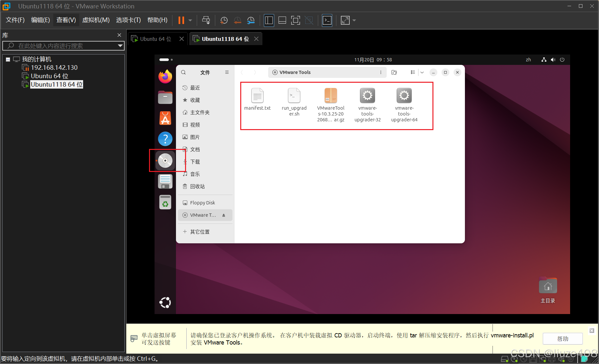This screenshot has width=599, height=364.
Task: Open Floppy Disk in the Files sidebar
Action: coord(205,203)
